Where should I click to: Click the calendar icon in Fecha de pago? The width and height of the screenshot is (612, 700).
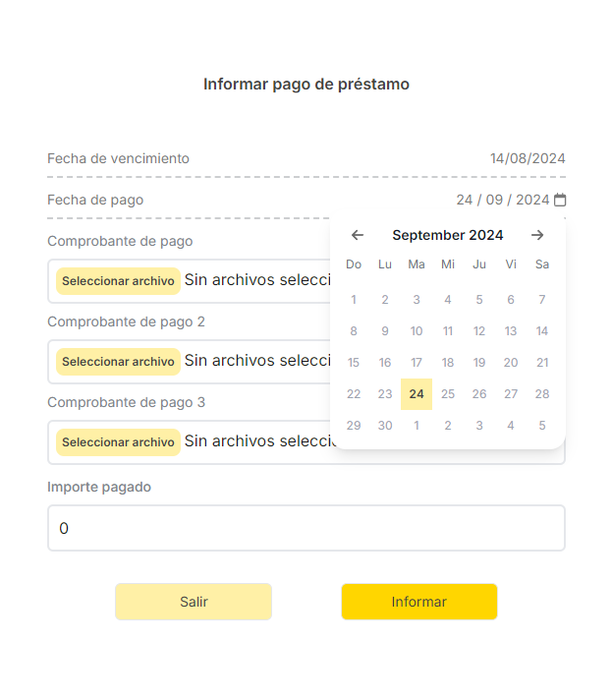click(x=560, y=201)
